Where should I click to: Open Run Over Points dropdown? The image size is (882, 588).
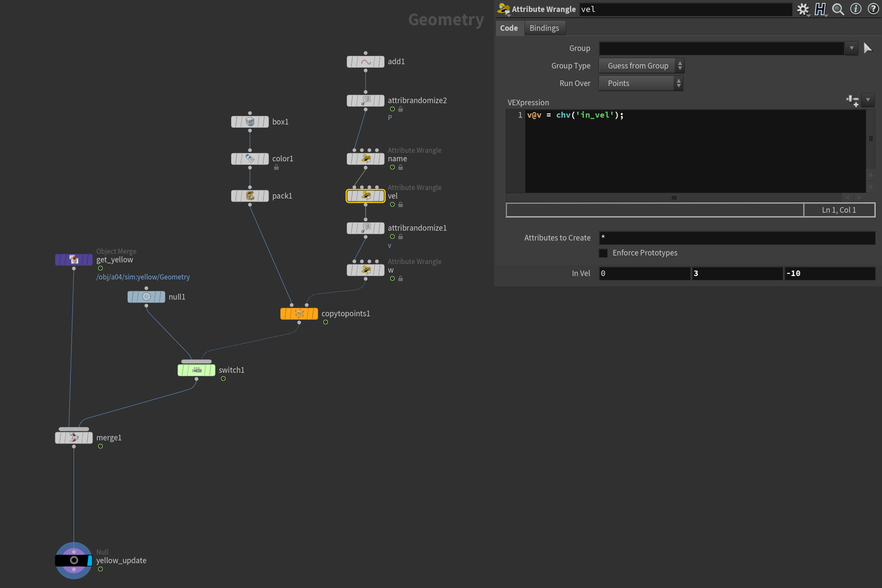point(641,83)
